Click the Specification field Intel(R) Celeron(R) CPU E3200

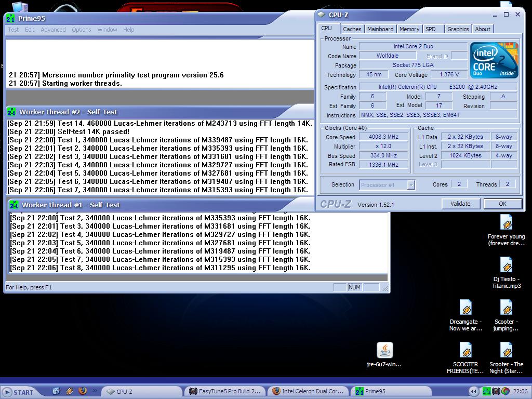coord(437,87)
